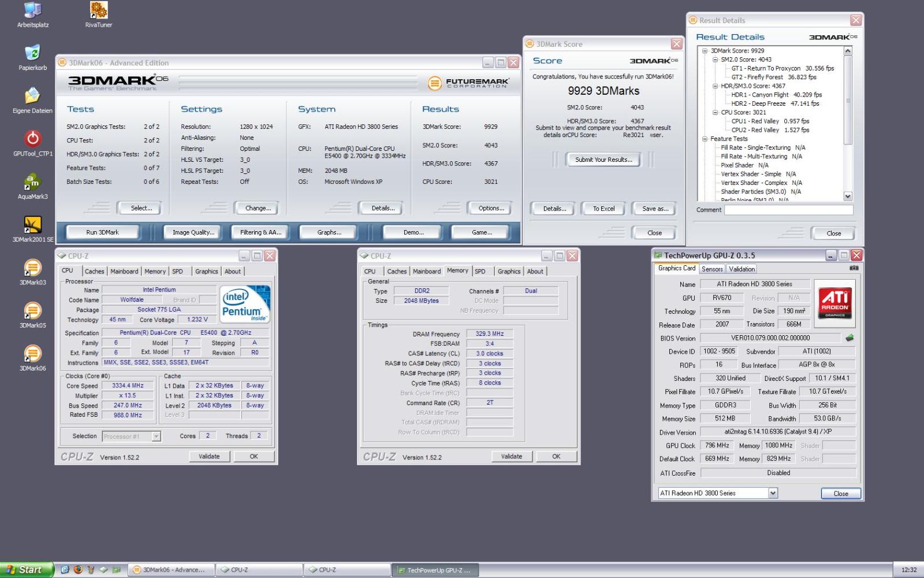Click the Result Details vertical scrollbar thumb
This screenshot has width=924, height=578.
848,100
